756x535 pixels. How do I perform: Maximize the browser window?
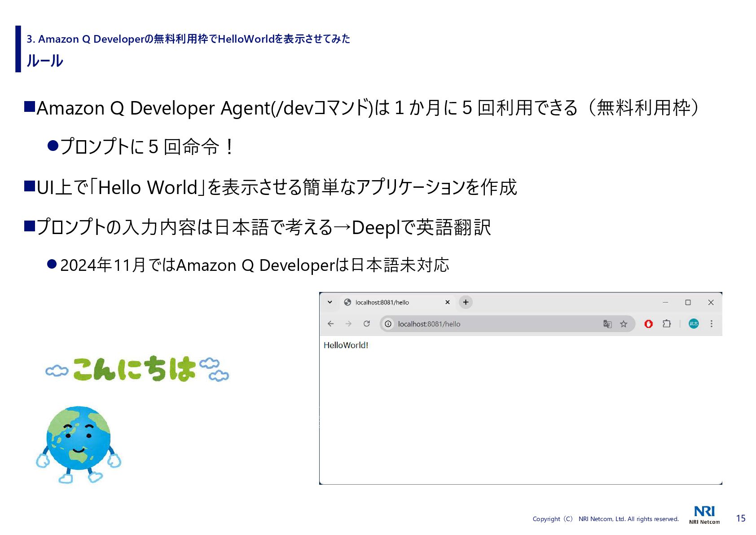point(688,302)
